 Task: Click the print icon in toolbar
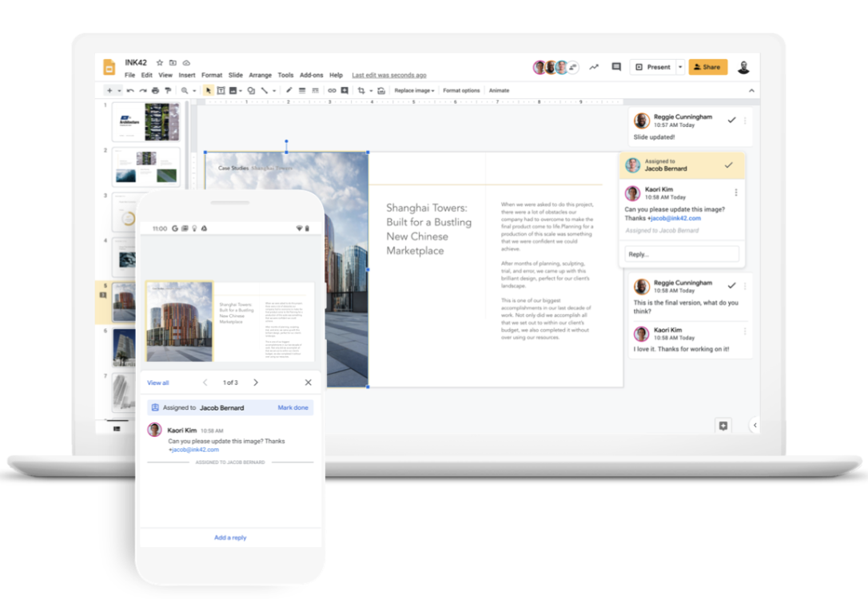click(155, 91)
